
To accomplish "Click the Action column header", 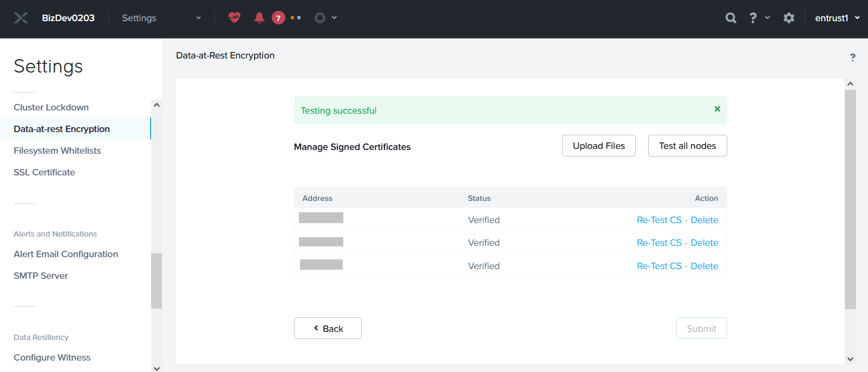I will coord(707,198).
